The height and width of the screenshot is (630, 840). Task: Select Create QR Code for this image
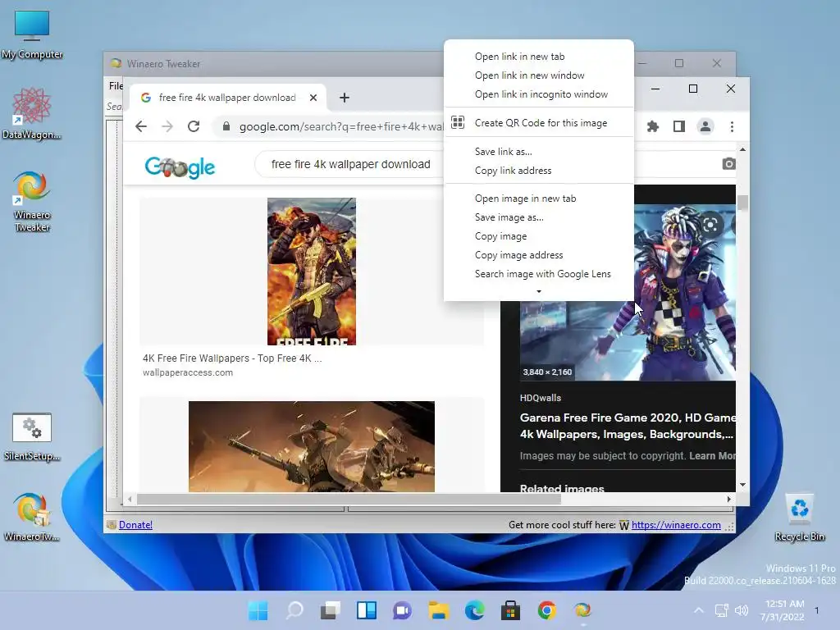pos(539,123)
